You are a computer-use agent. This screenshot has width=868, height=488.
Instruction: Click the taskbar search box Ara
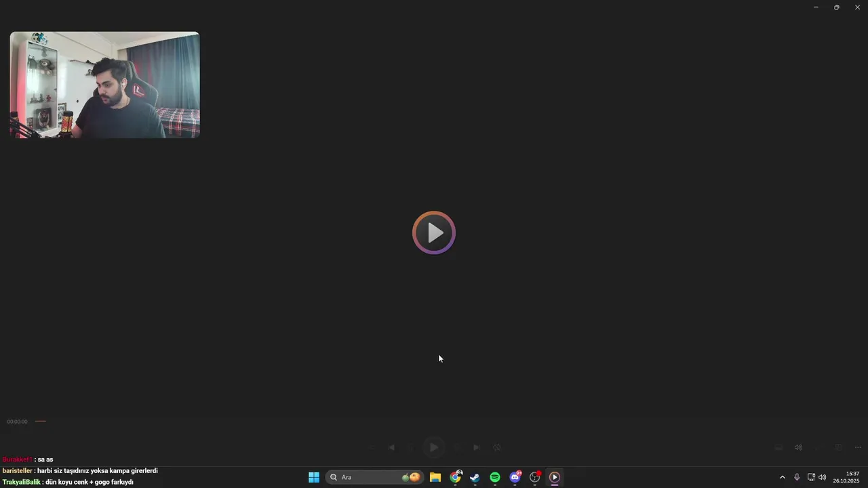[x=374, y=477]
